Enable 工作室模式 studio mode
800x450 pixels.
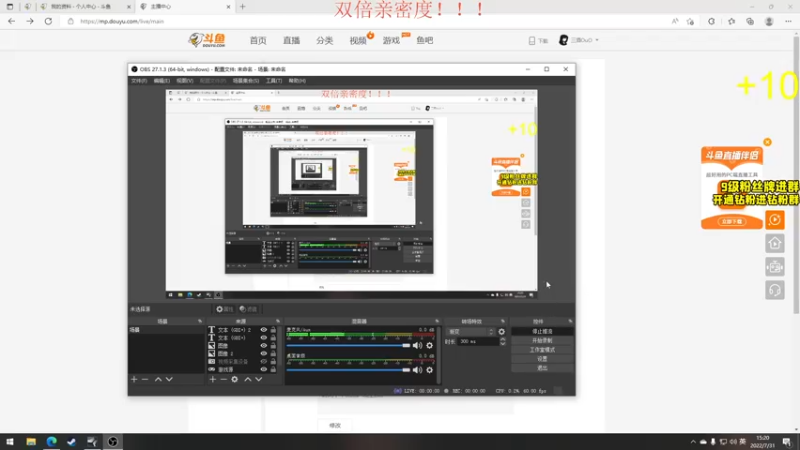click(x=542, y=350)
